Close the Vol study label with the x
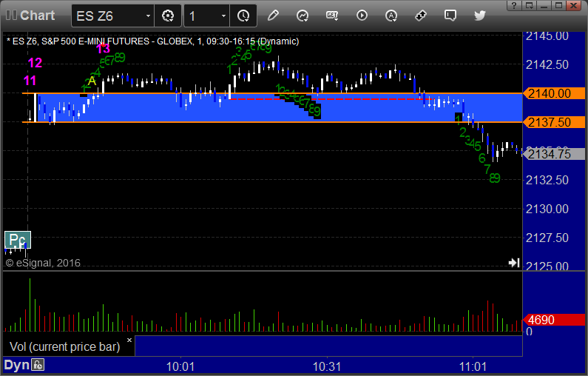 click(129, 340)
